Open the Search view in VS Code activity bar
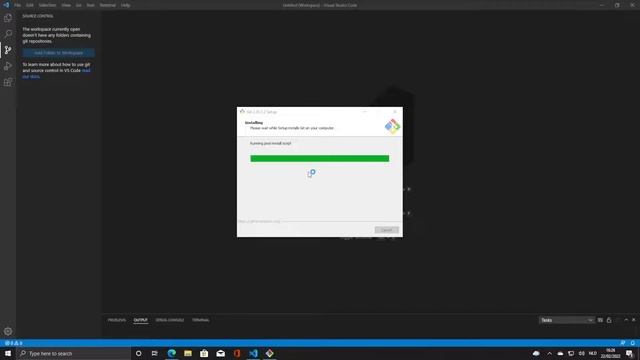The width and height of the screenshot is (640, 360). (8, 34)
